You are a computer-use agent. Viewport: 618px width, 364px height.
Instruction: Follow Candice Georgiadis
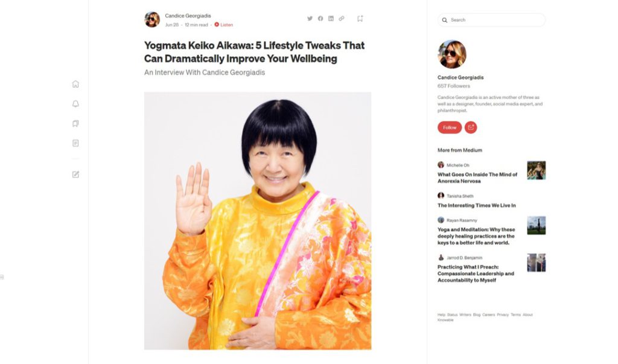[450, 127]
